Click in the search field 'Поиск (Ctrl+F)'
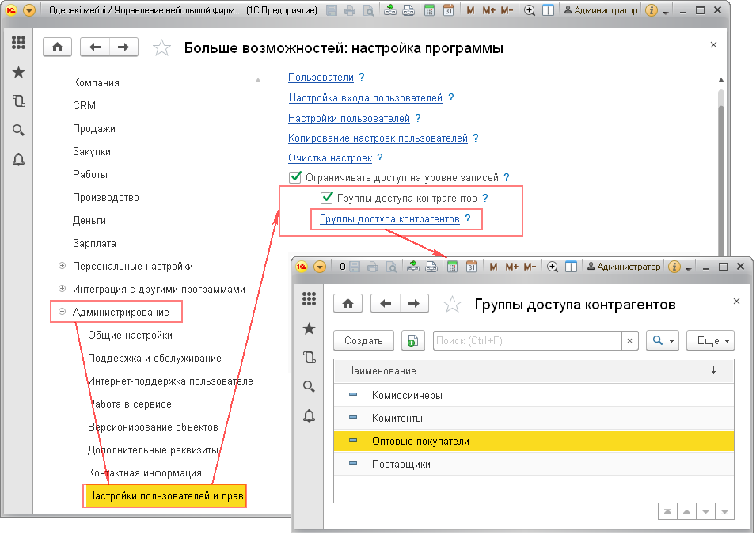756x535 pixels. pos(526,340)
